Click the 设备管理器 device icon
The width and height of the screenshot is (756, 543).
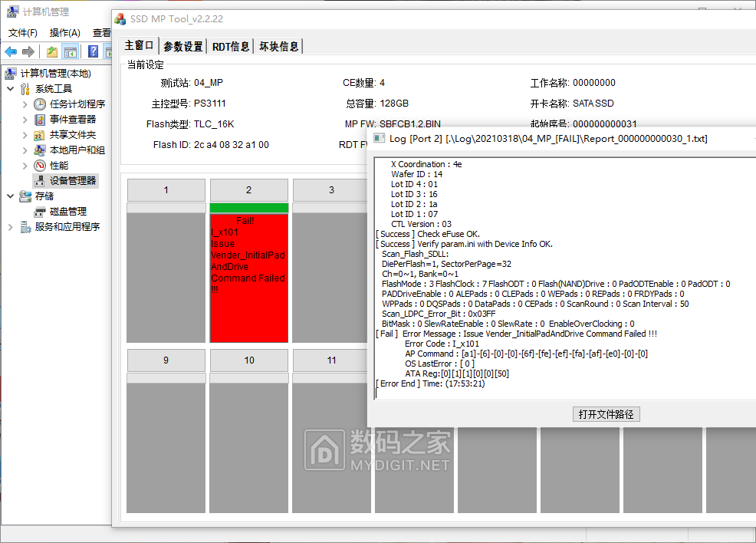click(40, 181)
